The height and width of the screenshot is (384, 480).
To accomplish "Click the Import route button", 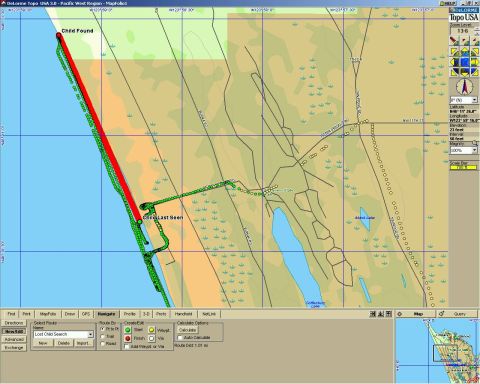I will [x=83, y=343].
